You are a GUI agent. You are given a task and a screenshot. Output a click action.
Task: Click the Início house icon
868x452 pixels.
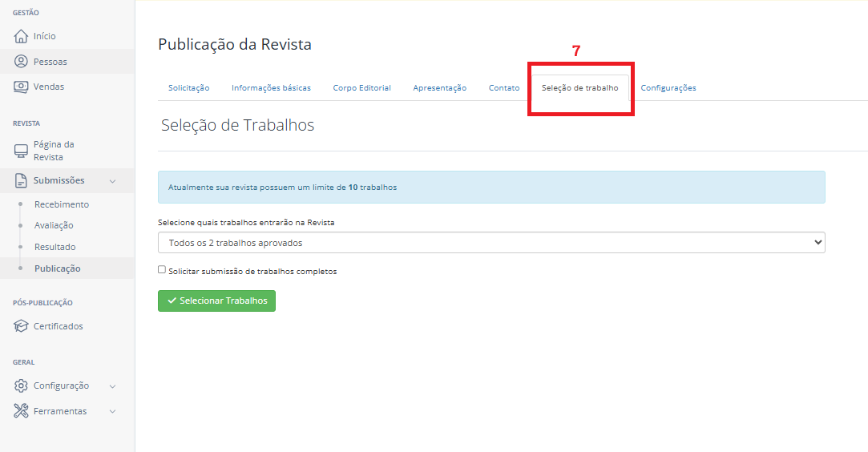21,36
